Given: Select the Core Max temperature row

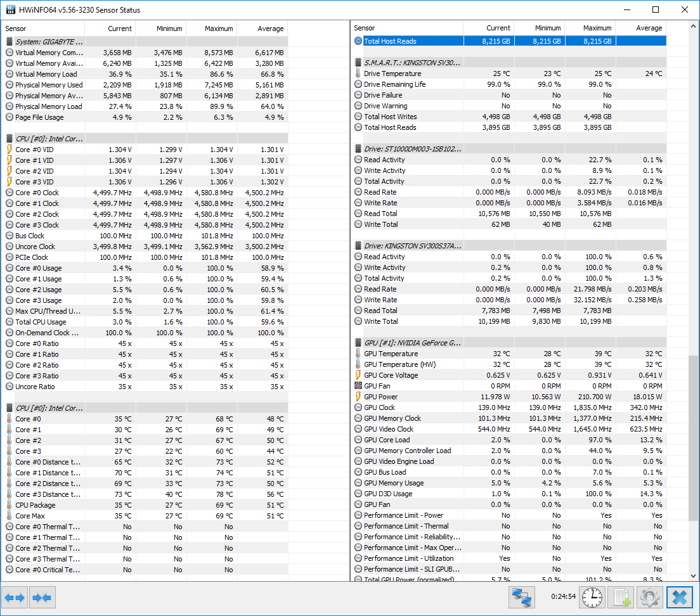Looking at the screenshot, I should point(145,516).
